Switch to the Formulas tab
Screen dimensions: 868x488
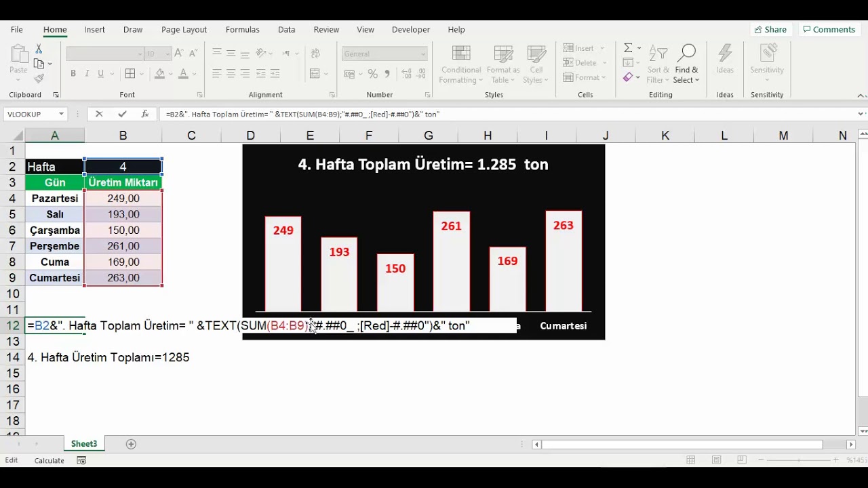click(243, 30)
